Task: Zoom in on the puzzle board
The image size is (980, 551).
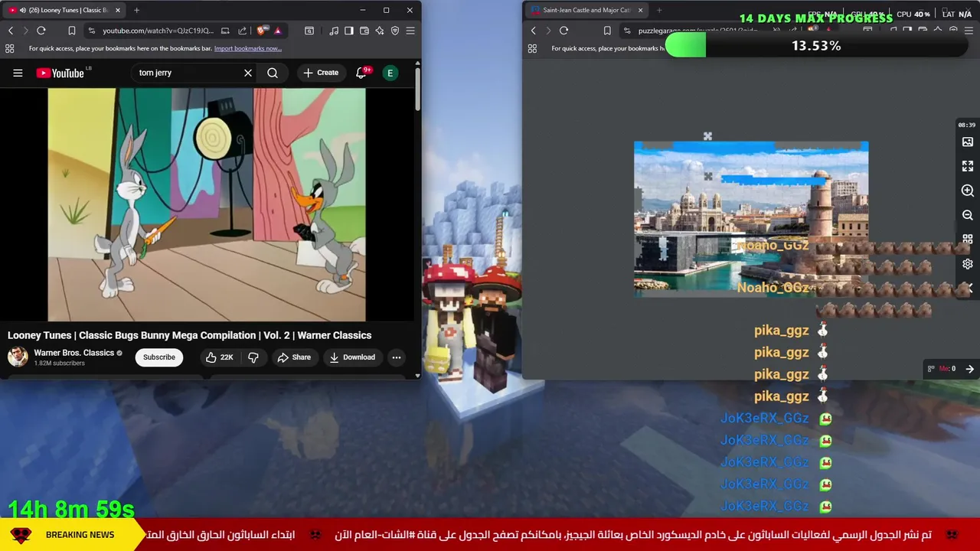Action: pyautogui.click(x=968, y=191)
